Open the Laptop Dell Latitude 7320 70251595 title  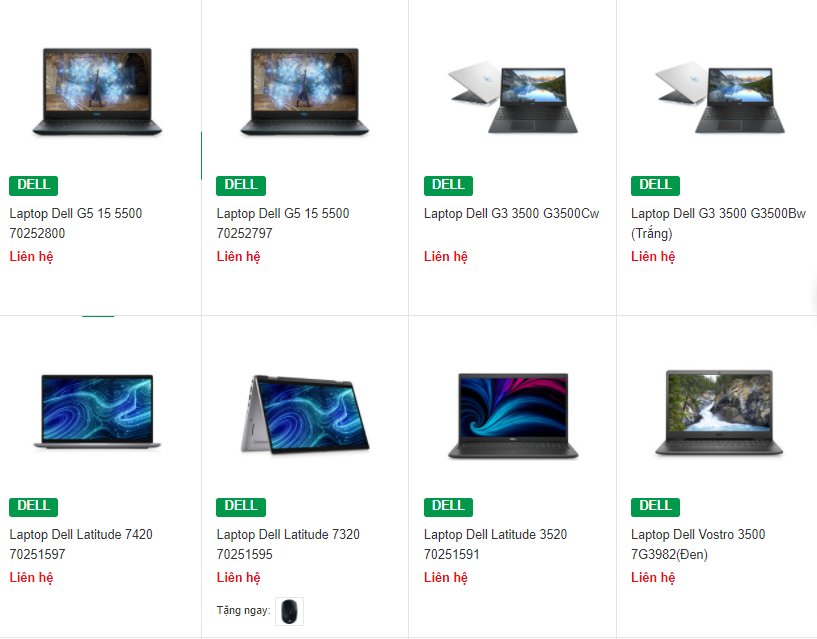pyautogui.click(x=288, y=544)
